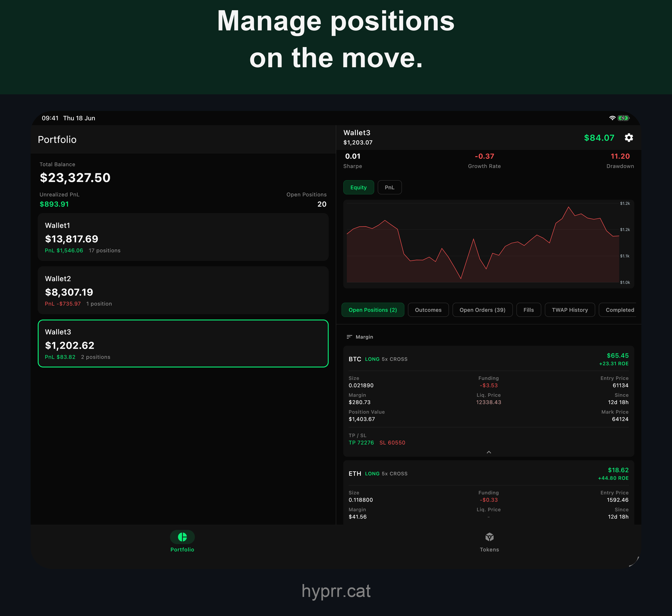Viewport: 672px width, 616px height.
Task: Click BTC position value $1,403.67
Action: [x=362, y=419]
